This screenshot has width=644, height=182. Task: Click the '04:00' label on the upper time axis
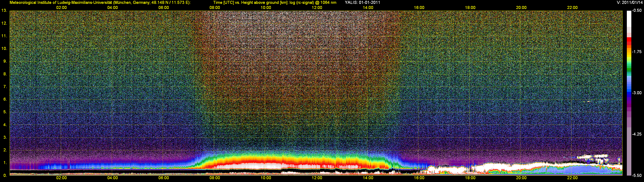112,8
